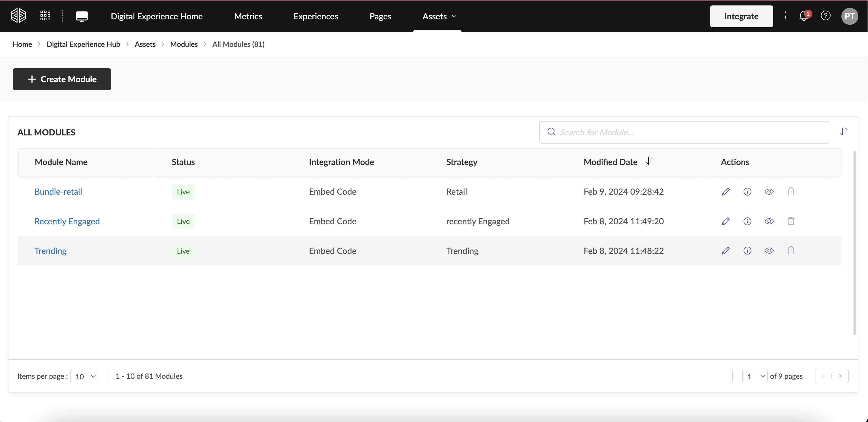Open the items per page dropdown
Viewport: 868px width, 422px height.
click(x=84, y=376)
